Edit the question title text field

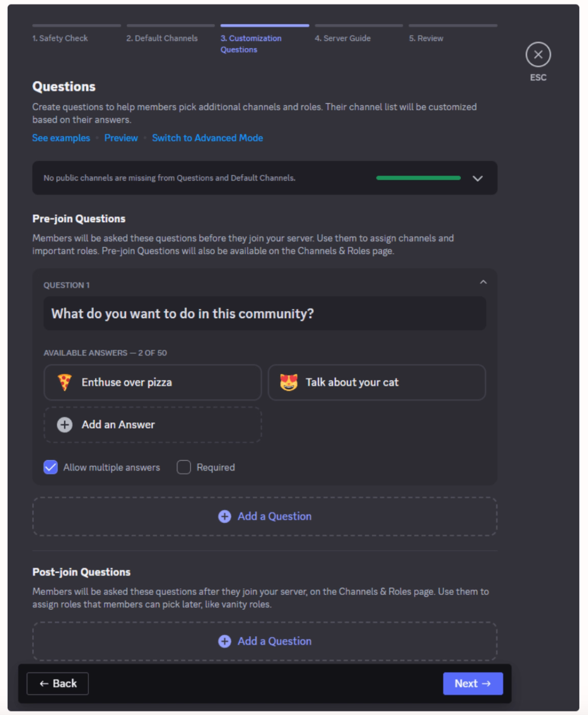[x=264, y=314]
